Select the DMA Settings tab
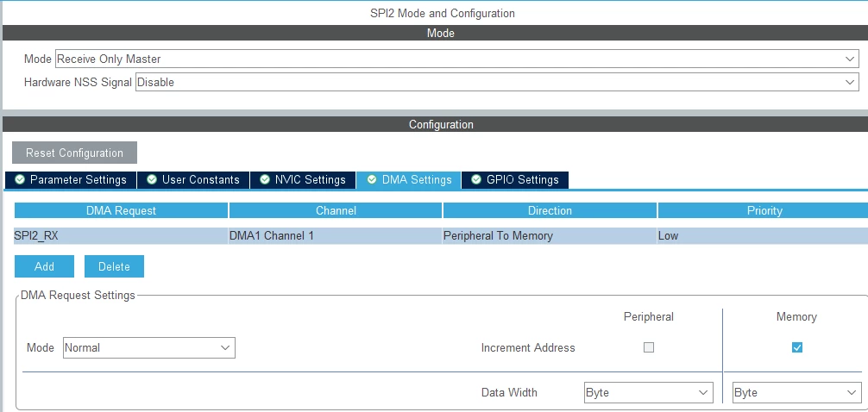The width and height of the screenshot is (868, 412). (408, 180)
